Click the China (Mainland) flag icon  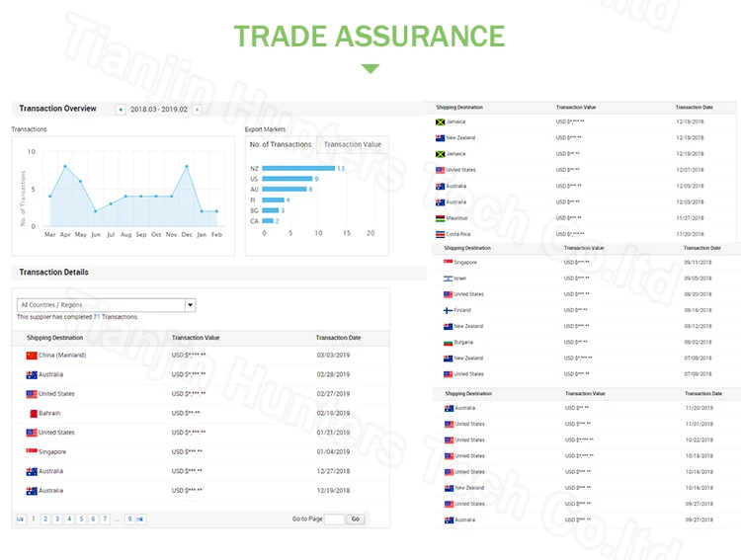[32, 355]
